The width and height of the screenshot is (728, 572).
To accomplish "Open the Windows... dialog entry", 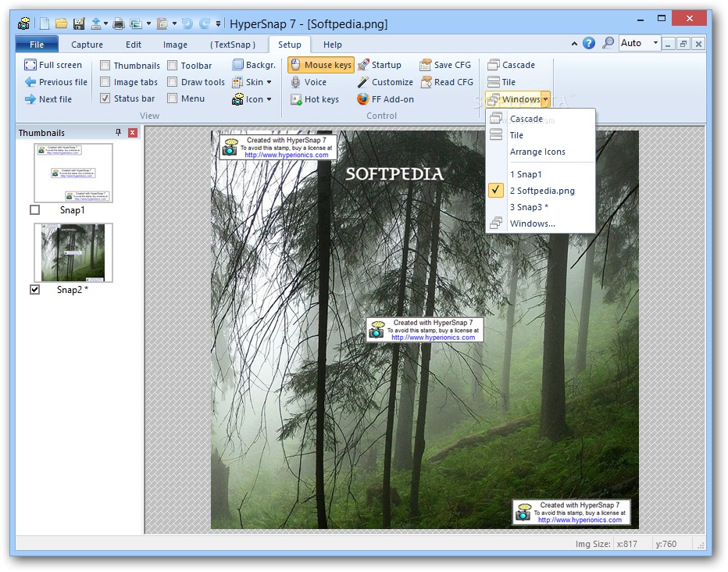I will (x=541, y=223).
